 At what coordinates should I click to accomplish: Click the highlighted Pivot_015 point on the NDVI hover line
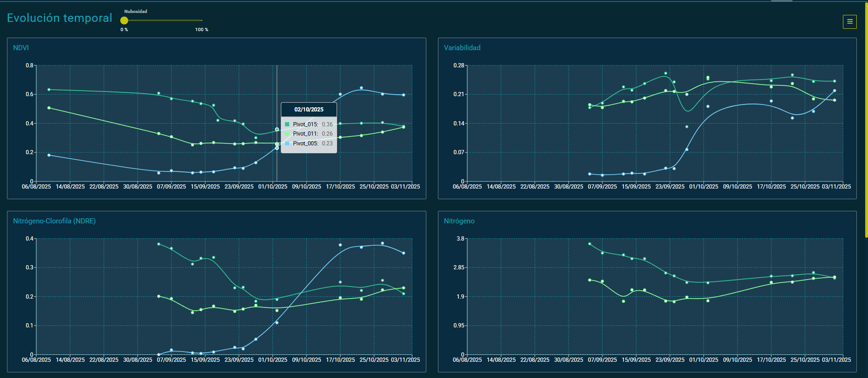(x=277, y=130)
